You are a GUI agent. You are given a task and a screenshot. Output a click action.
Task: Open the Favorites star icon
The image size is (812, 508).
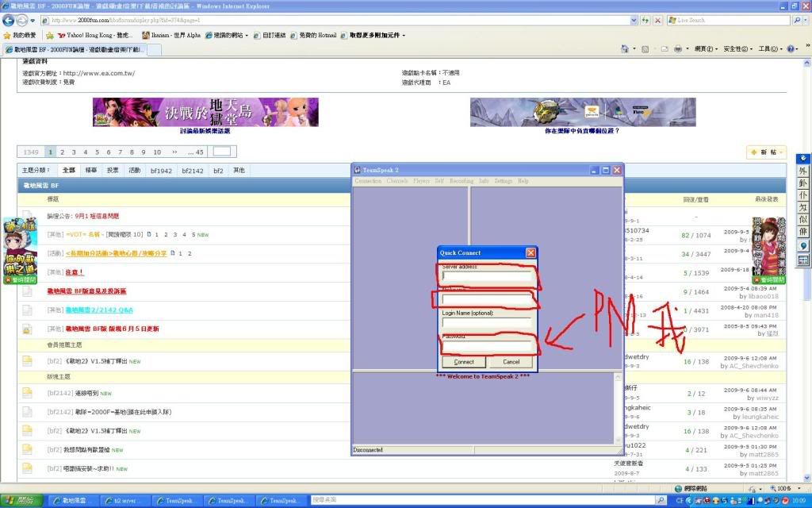(x=6, y=35)
